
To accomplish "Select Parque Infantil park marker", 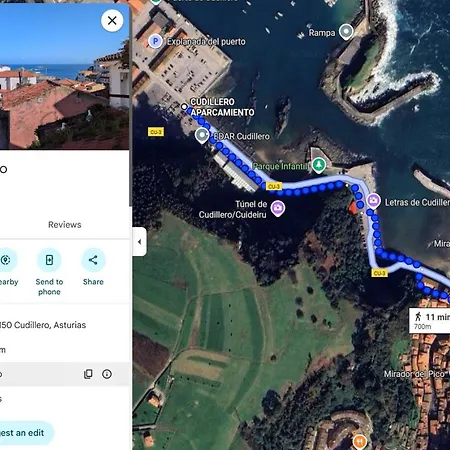I will click(x=319, y=165).
